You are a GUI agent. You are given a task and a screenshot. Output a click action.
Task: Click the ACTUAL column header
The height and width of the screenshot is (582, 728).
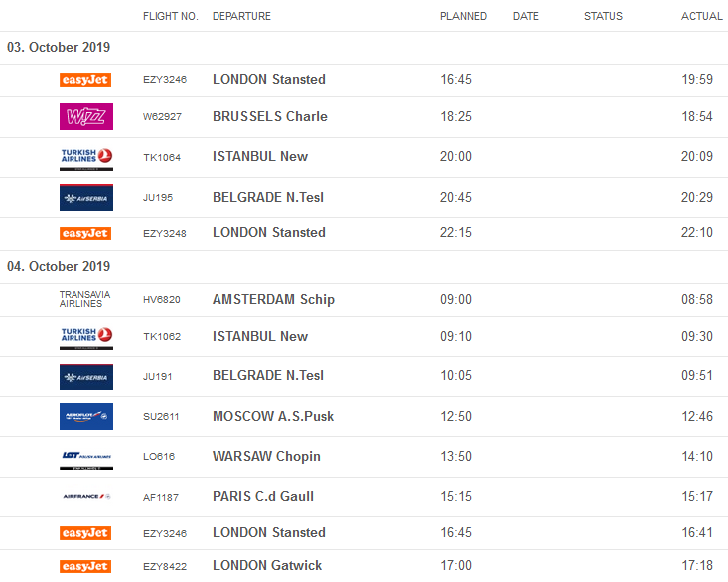pos(700,16)
